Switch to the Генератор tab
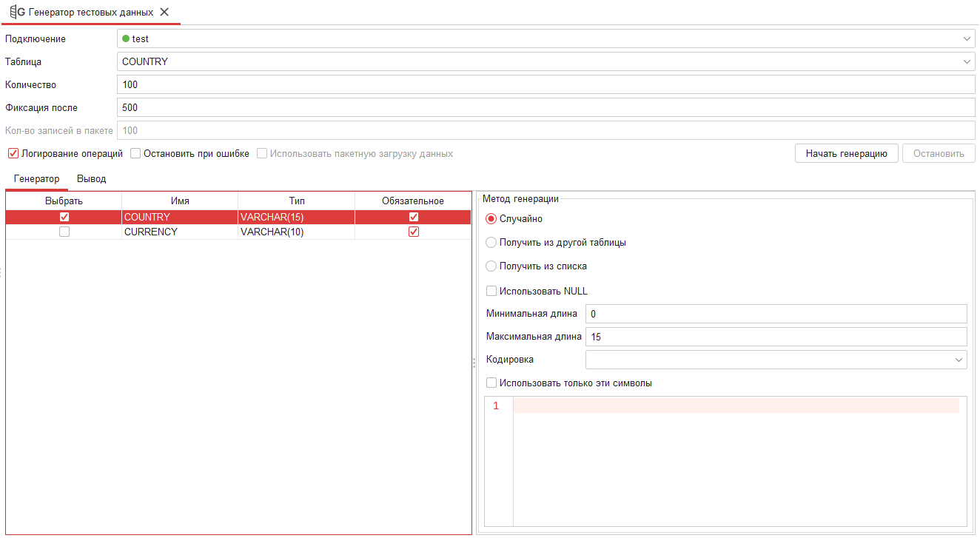This screenshot has height=538, width=980. pos(36,179)
